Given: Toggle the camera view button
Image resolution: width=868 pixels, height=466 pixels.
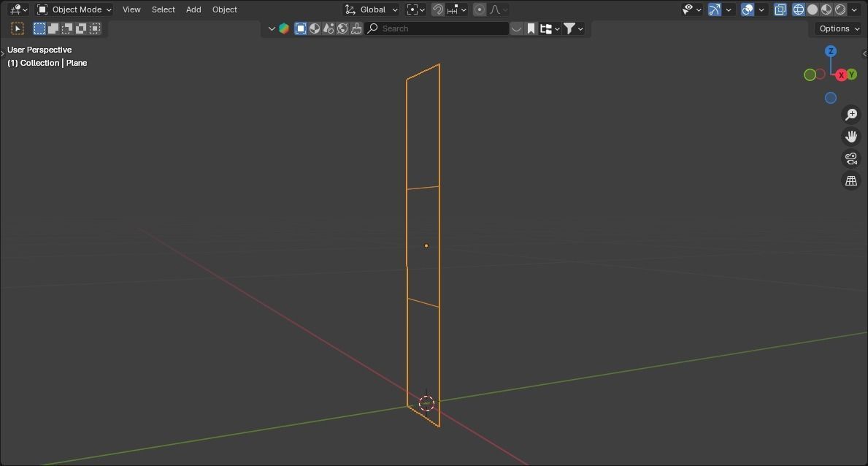Looking at the screenshot, I should click(x=850, y=158).
